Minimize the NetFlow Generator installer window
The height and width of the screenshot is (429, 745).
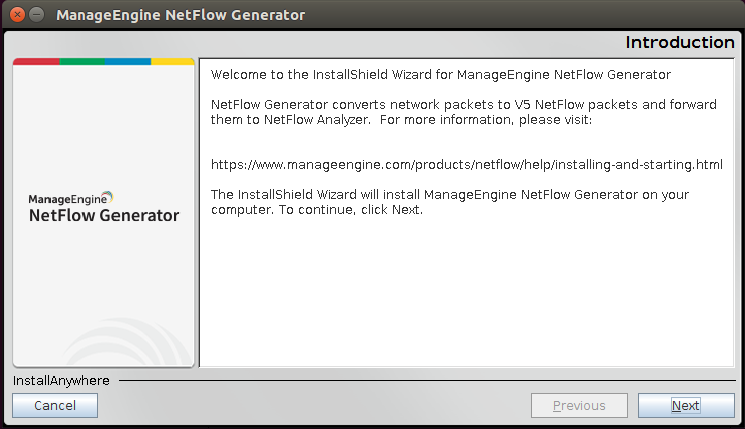coord(37,15)
